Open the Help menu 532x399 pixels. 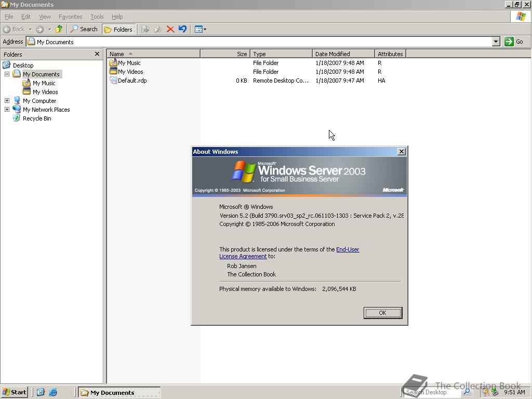click(x=117, y=17)
